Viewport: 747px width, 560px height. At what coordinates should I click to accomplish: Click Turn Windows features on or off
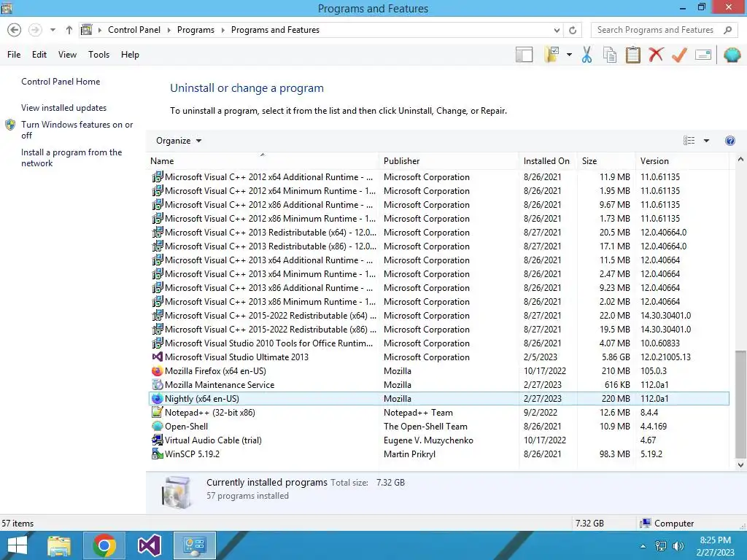[77, 130]
